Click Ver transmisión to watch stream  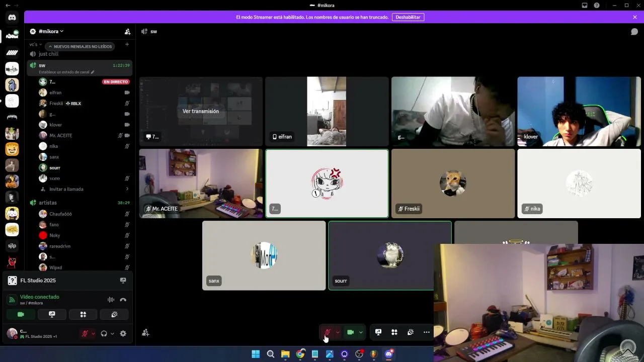201,111
